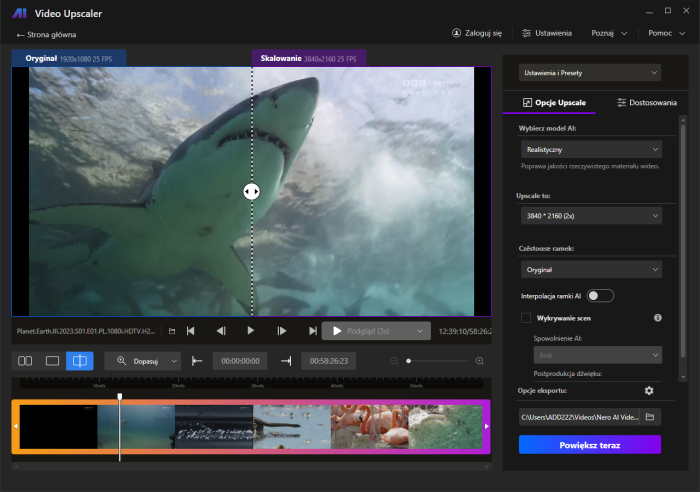Image resolution: width=700 pixels, height=492 pixels.
Task: Click the split-compare slider handle
Action: coord(251,192)
